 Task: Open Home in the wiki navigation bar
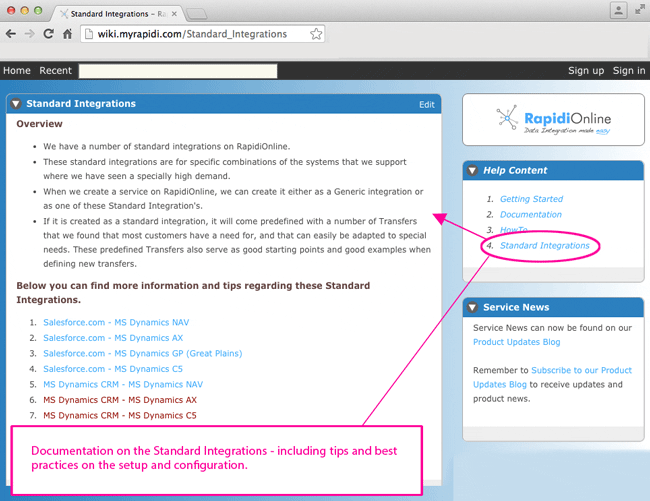point(17,70)
